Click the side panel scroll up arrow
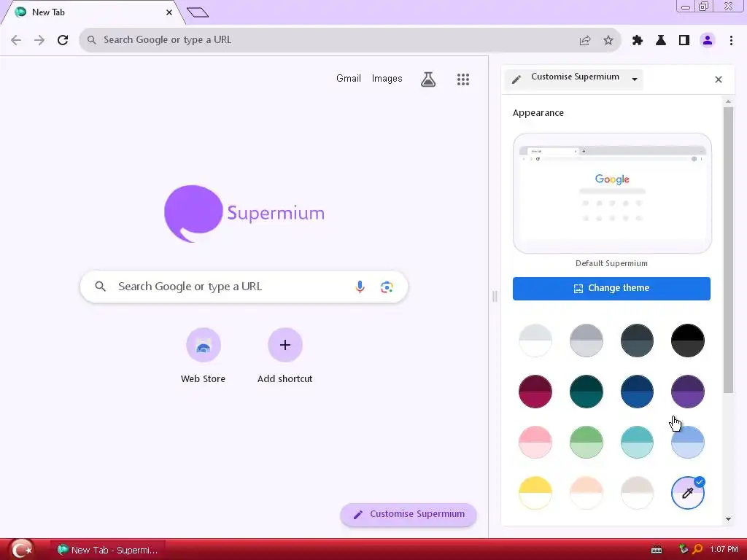This screenshot has height=560, width=747. [728, 101]
